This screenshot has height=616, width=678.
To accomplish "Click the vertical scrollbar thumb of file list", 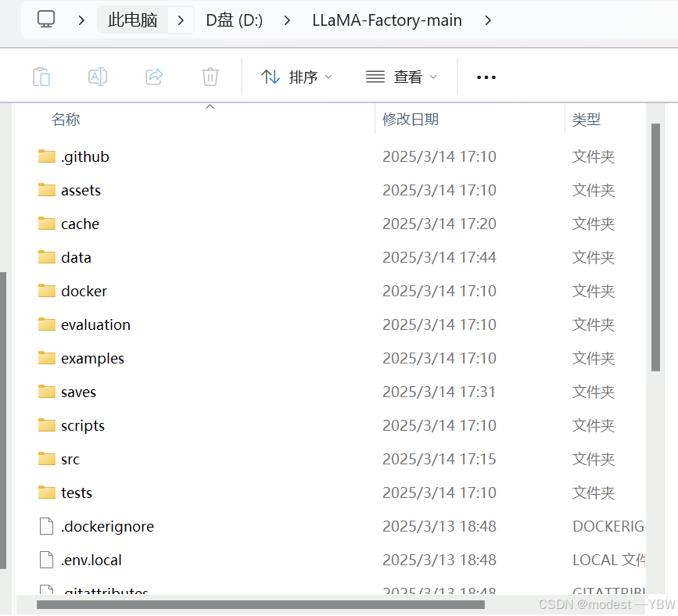I will [655, 247].
